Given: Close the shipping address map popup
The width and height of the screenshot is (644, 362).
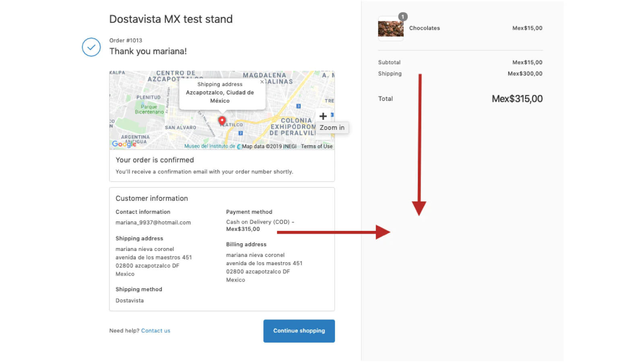Looking at the screenshot, I should (x=262, y=82).
